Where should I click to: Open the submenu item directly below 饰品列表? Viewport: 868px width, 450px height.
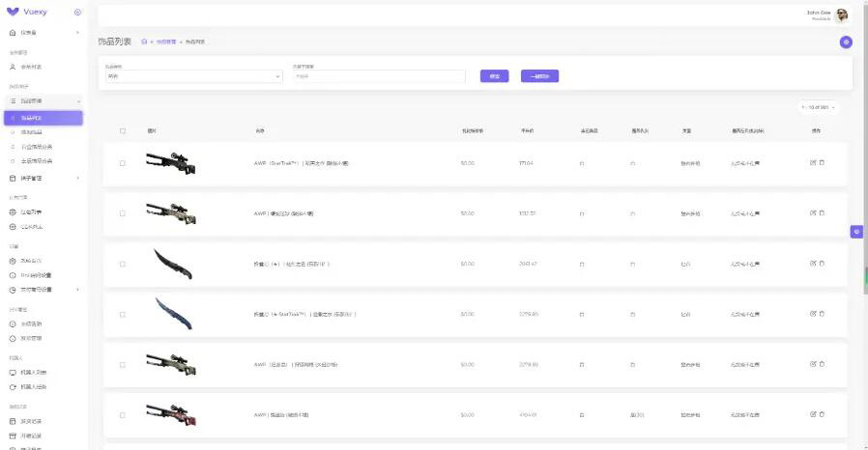[43, 132]
